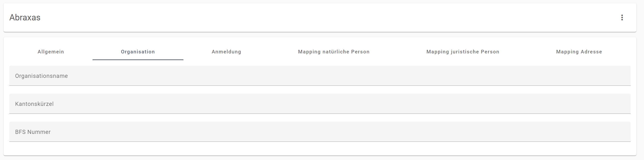Switch to the Allgemein tab
644x160 pixels.
(x=51, y=52)
